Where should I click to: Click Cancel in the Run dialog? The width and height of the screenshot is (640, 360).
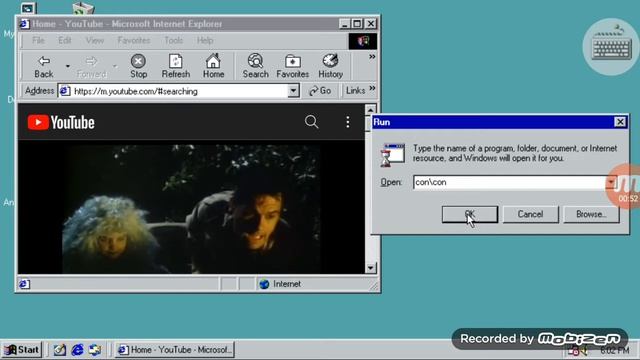pyautogui.click(x=530, y=214)
